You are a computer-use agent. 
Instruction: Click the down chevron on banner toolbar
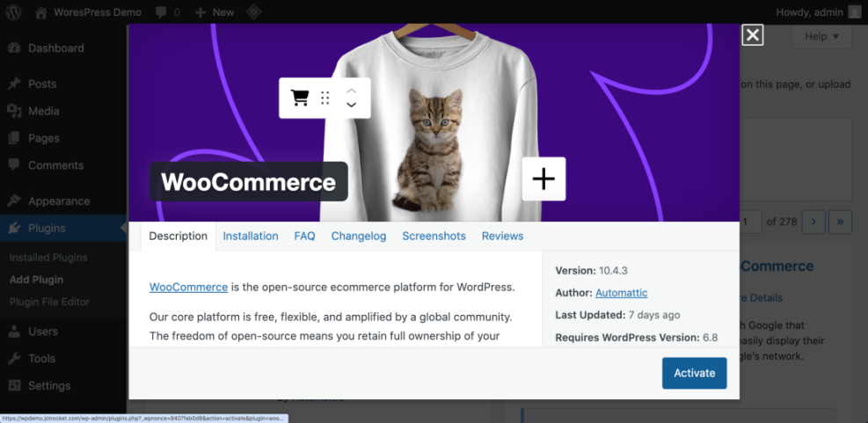[351, 105]
